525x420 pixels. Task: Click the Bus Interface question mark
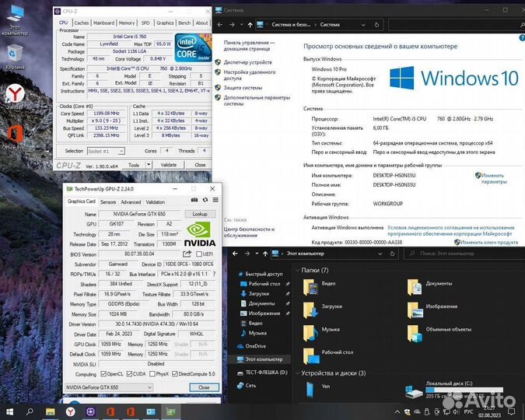coord(214,274)
